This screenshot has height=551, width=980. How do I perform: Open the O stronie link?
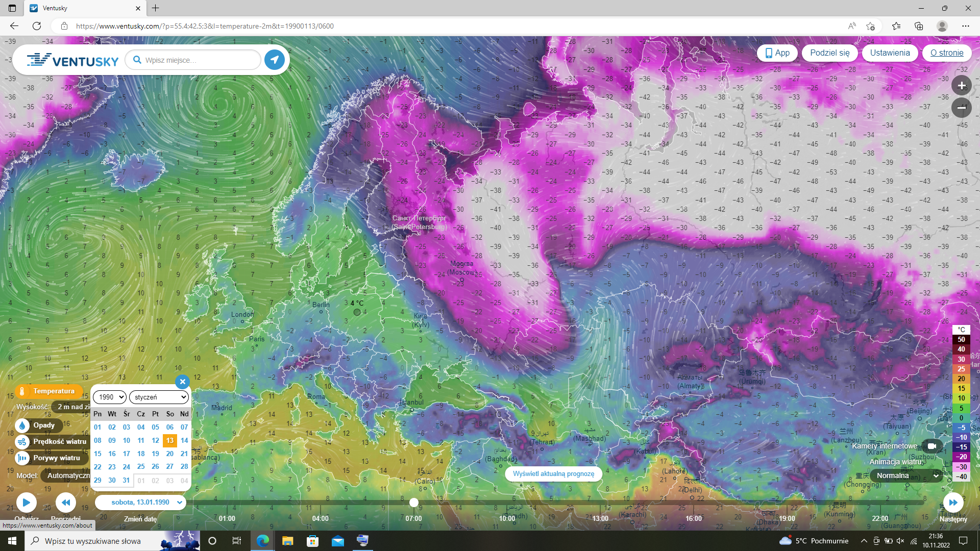tap(947, 53)
